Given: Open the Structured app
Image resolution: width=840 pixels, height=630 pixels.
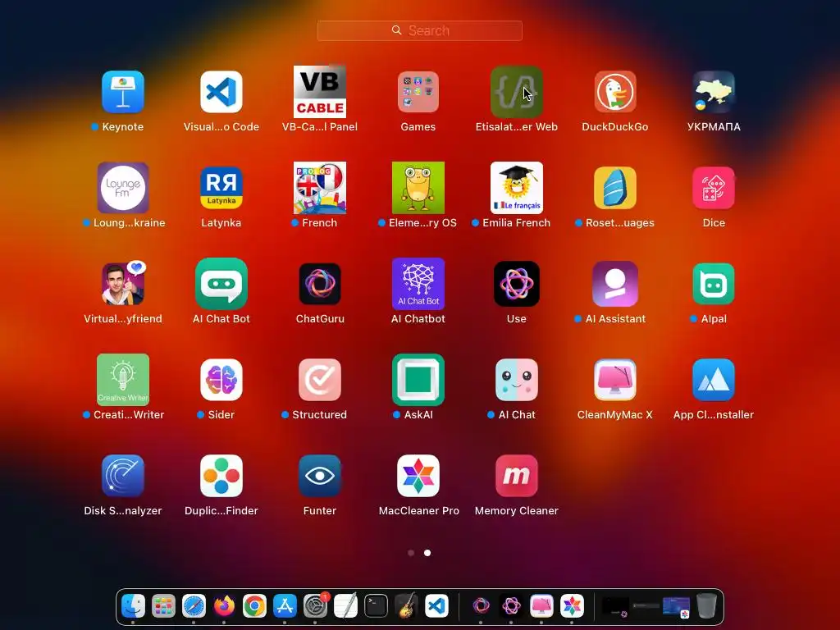Looking at the screenshot, I should pyautogui.click(x=320, y=380).
